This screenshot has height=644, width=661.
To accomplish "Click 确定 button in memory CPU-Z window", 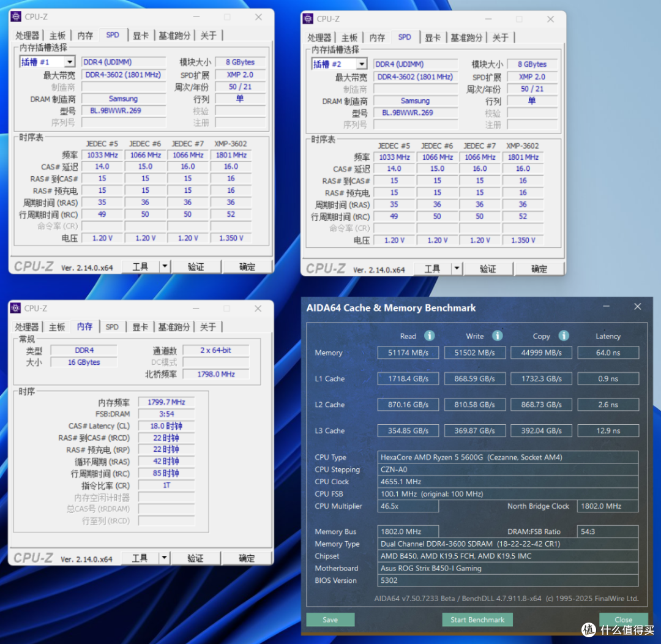I will coord(247,558).
